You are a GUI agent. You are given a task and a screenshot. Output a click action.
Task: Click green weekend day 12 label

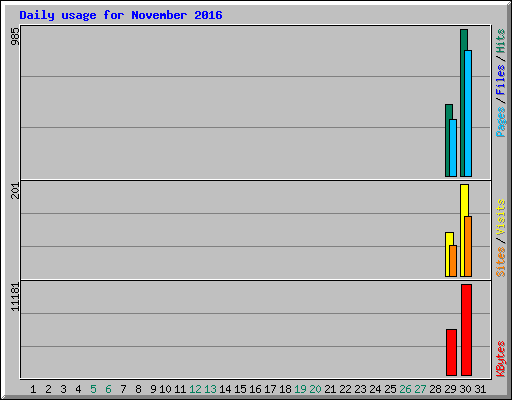tap(195, 389)
